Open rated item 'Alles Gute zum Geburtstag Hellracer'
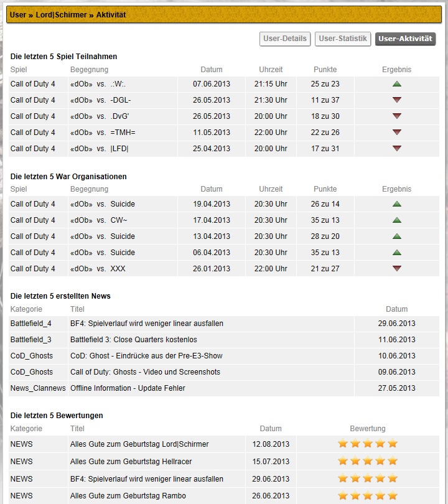 131,461
